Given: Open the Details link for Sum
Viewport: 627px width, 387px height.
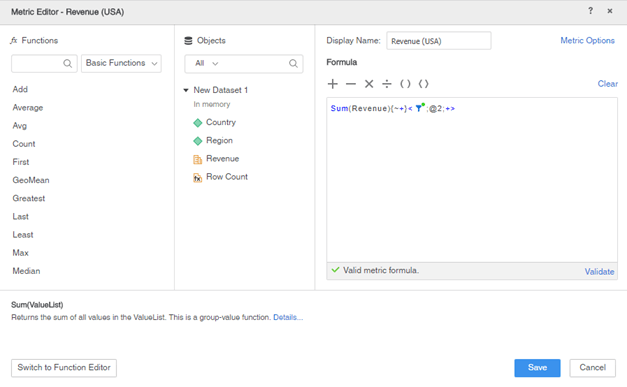Looking at the screenshot, I should 288,317.
